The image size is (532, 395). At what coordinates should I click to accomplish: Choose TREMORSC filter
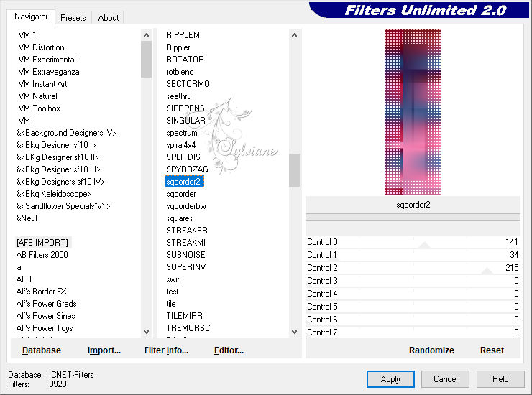[188, 328]
